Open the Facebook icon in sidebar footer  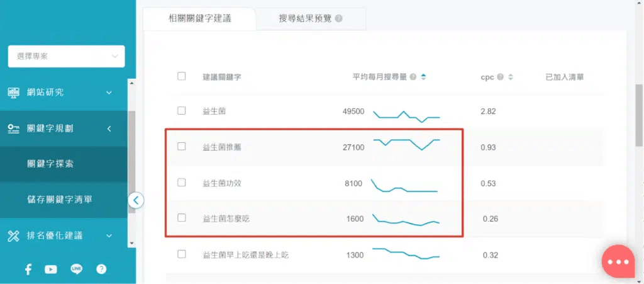(x=28, y=269)
